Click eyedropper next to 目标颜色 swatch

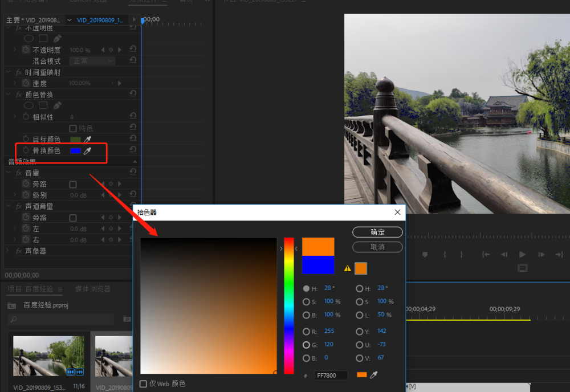88,139
